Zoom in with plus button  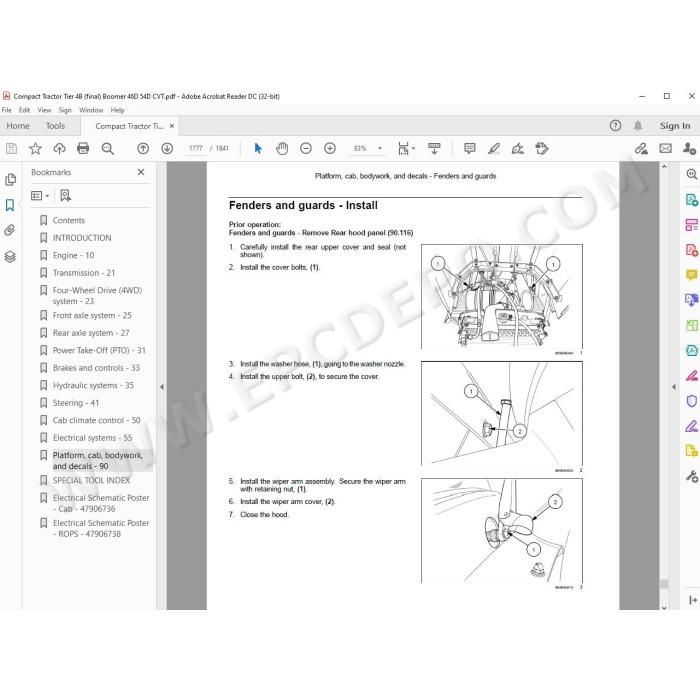point(330,149)
